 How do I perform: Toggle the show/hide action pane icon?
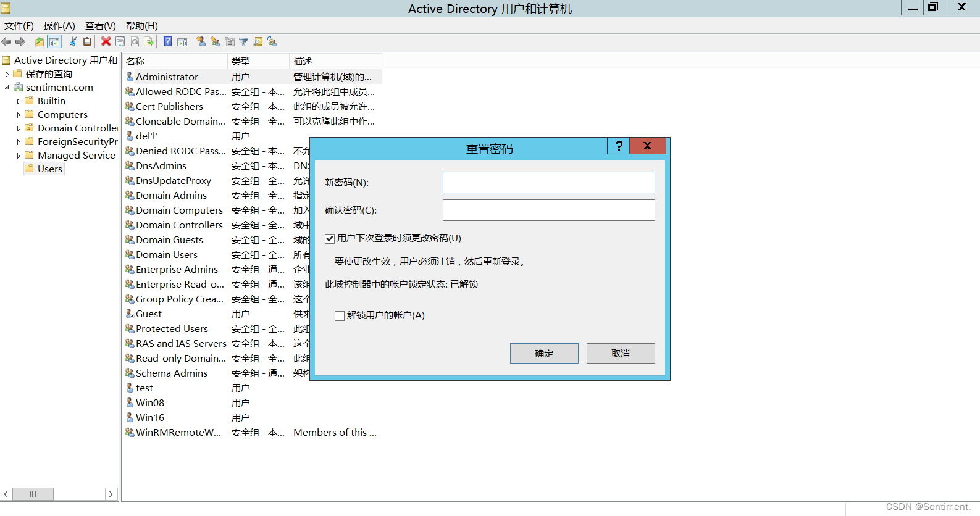(x=182, y=42)
